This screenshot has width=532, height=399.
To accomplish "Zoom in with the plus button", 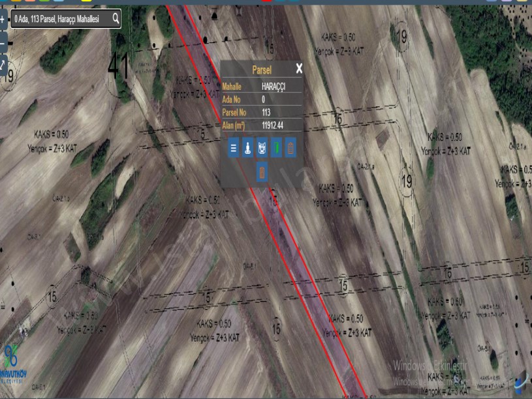I will tap(3, 19).
